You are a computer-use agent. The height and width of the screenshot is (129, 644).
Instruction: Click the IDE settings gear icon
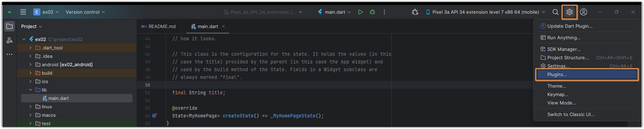[x=570, y=12]
